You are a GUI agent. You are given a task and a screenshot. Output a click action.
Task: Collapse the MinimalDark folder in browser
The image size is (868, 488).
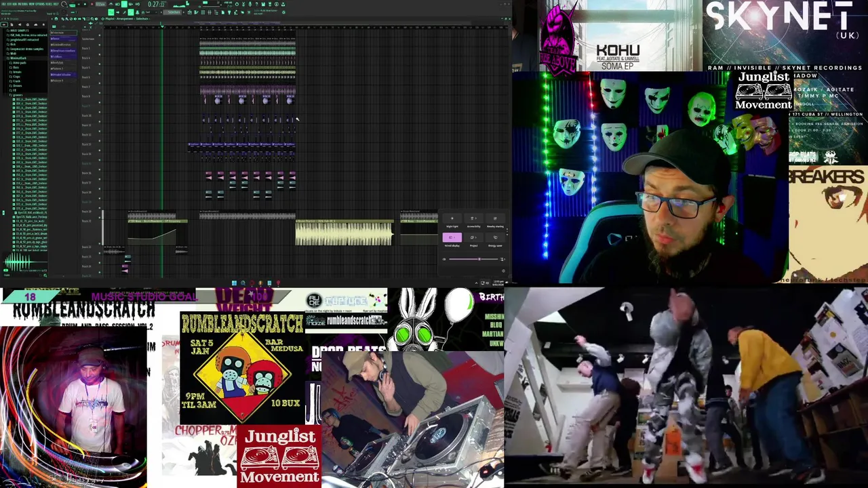[16, 58]
